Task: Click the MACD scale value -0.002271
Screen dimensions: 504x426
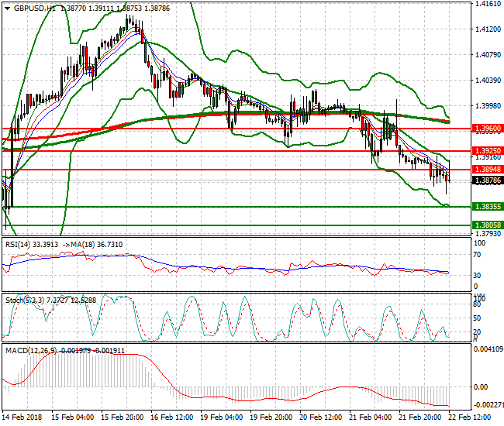Action: pyautogui.click(x=488, y=404)
